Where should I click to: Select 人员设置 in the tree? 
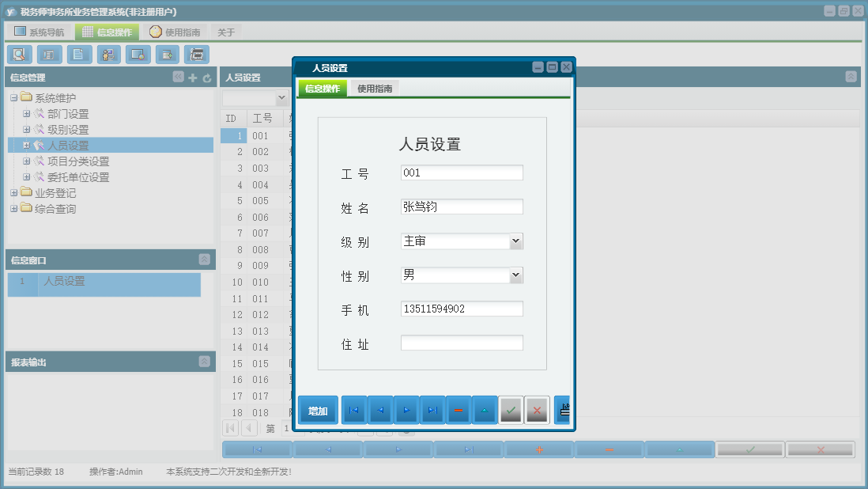(68, 146)
